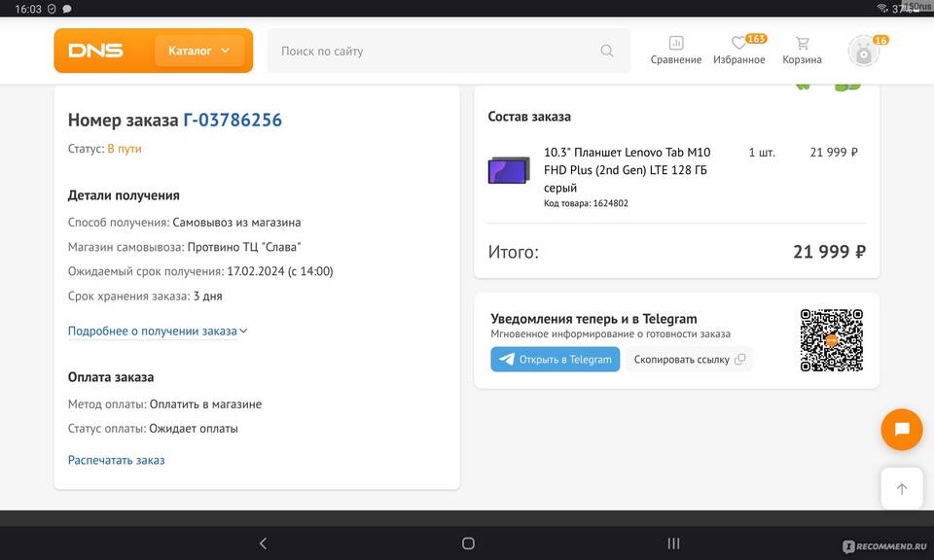Click the Telegram QR code
Viewport: 934px width, 560px height.
[x=831, y=340]
